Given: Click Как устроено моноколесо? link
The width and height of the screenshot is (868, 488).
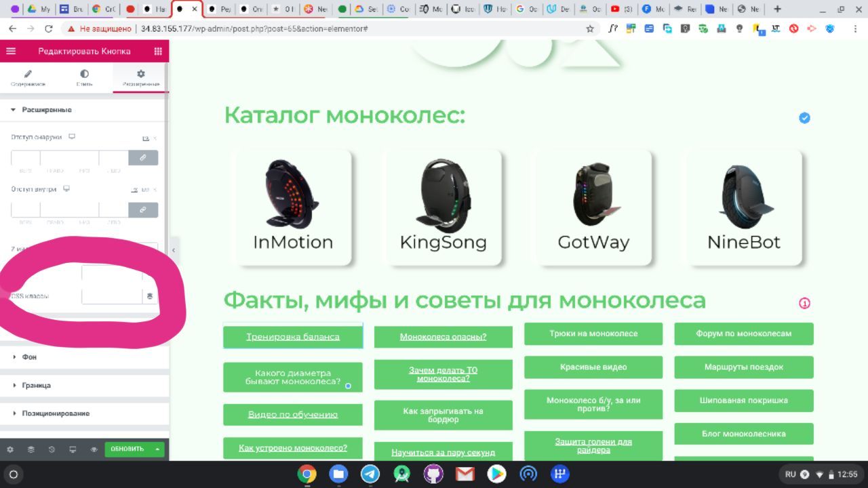Looking at the screenshot, I should (x=293, y=448).
